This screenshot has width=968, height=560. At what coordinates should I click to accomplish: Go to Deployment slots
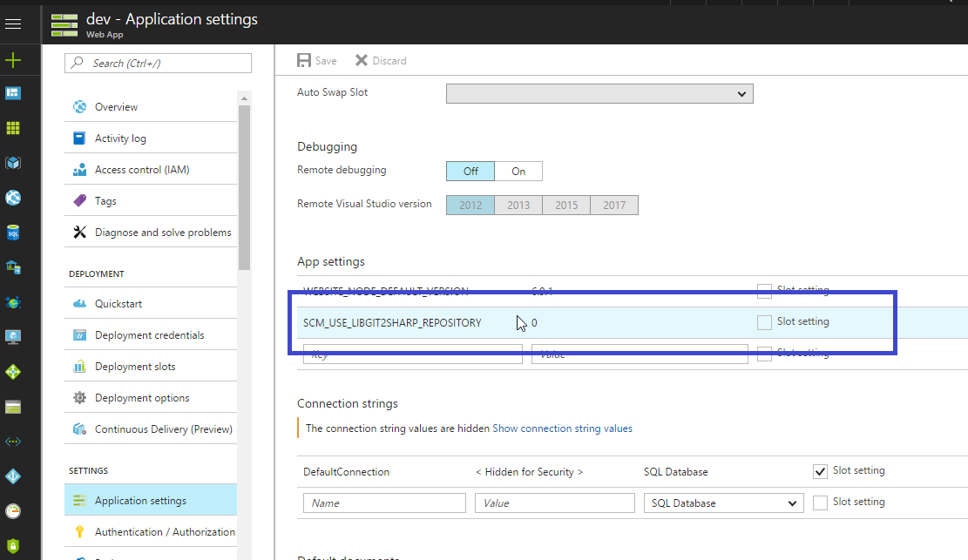(x=135, y=367)
